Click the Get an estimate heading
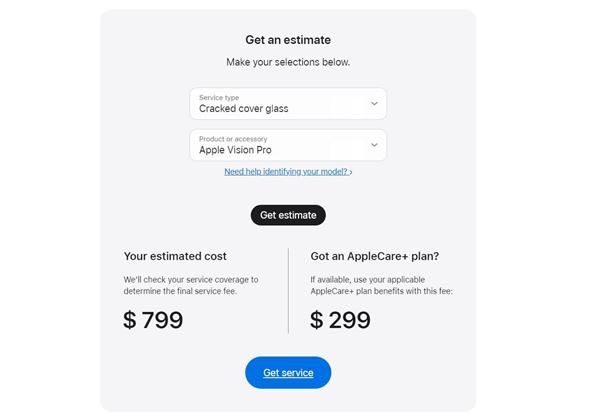The image size is (600, 416). click(x=288, y=40)
